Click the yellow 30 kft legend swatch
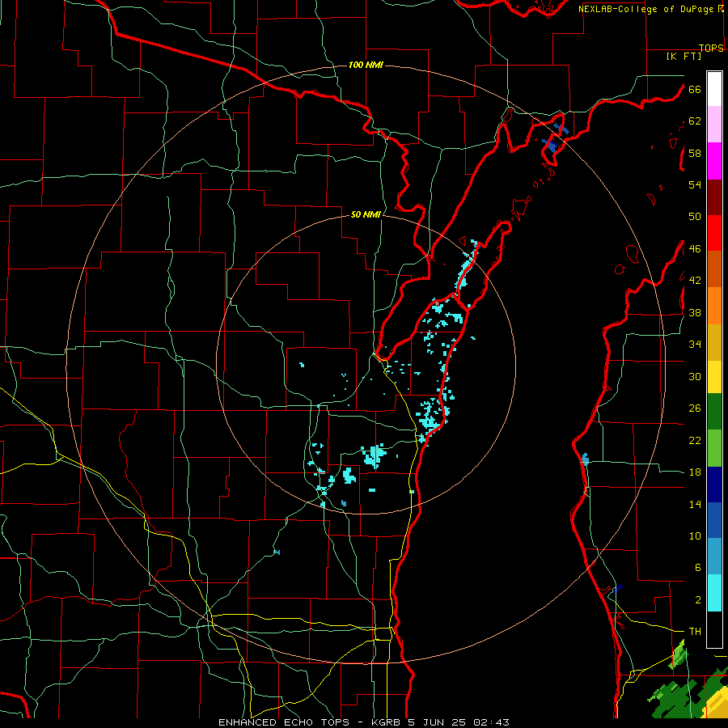This screenshot has height=728, width=728. (714, 377)
